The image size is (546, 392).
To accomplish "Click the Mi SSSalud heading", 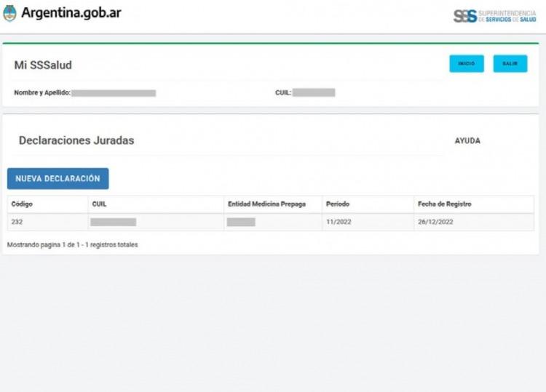I will coord(43,65).
